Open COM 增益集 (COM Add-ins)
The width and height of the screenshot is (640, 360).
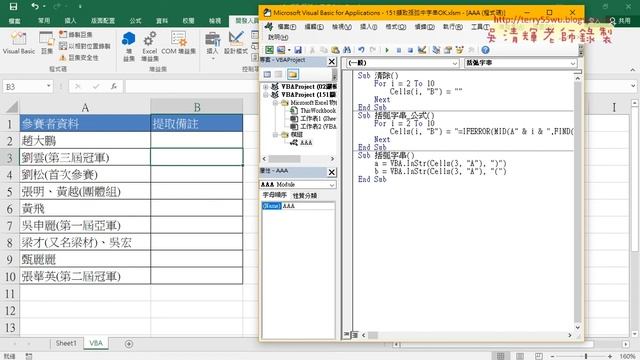pos(178,43)
